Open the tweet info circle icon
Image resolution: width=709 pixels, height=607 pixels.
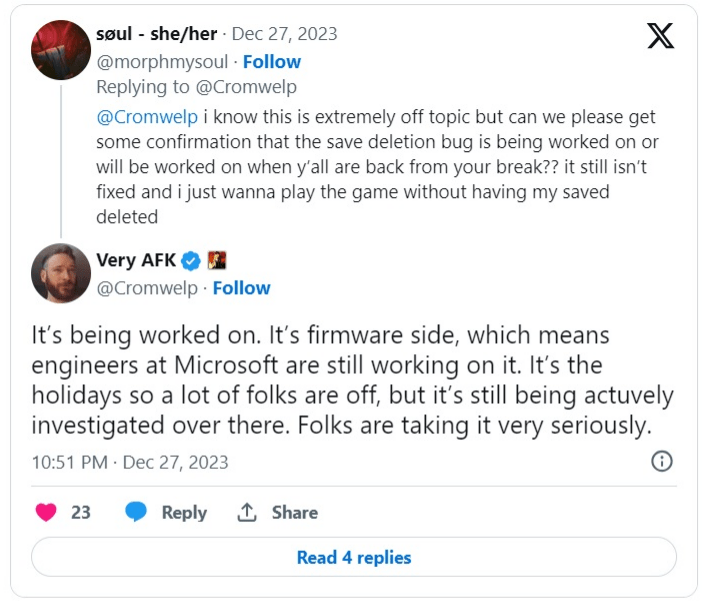(x=662, y=461)
